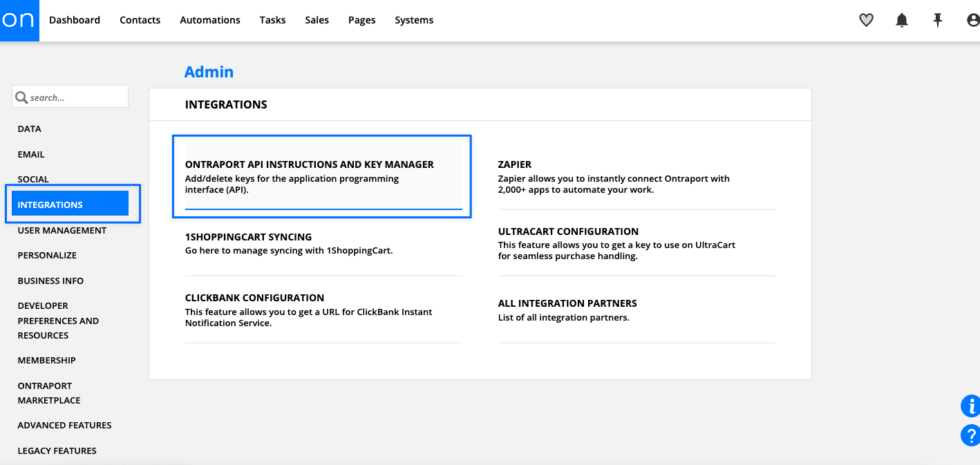Open DEVELOPER PREFERENCES AND RESOURCES section
Screen dimensions: 980x465
pyautogui.click(x=58, y=321)
